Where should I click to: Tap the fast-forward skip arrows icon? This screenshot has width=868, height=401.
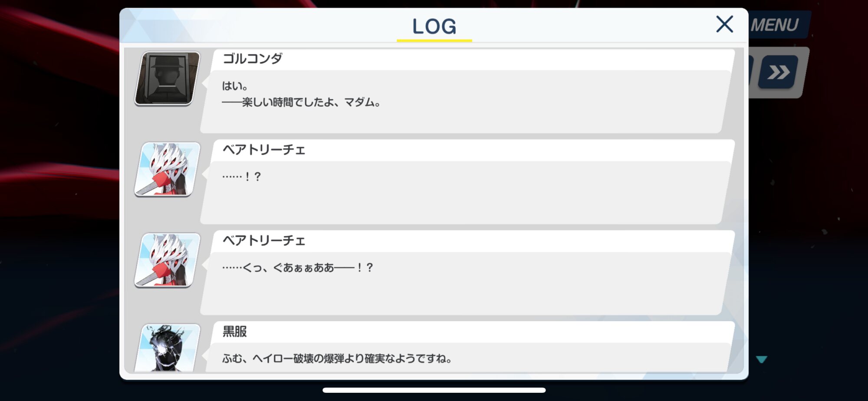(779, 72)
